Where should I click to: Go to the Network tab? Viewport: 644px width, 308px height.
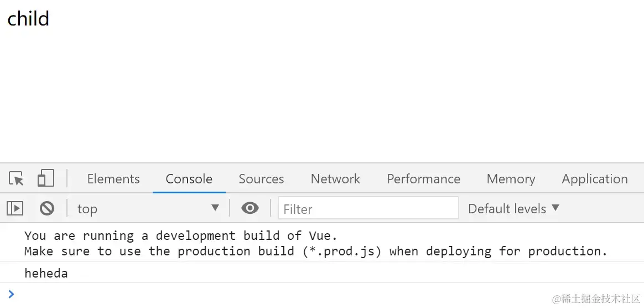[x=335, y=179]
